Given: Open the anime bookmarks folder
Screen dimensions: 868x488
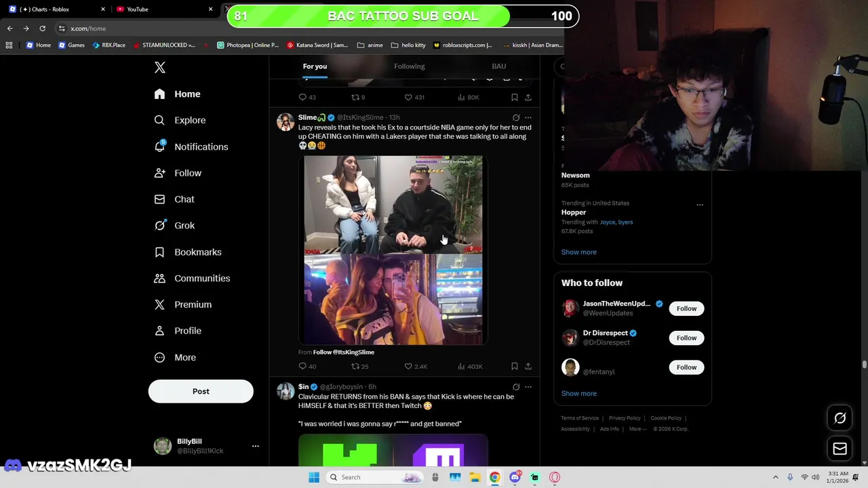Looking at the screenshot, I should click(x=370, y=45).
